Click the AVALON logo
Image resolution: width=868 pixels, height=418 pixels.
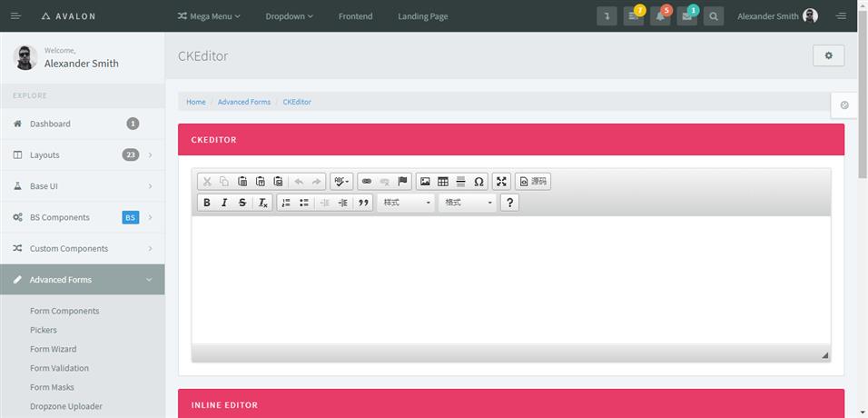point(69,16)
